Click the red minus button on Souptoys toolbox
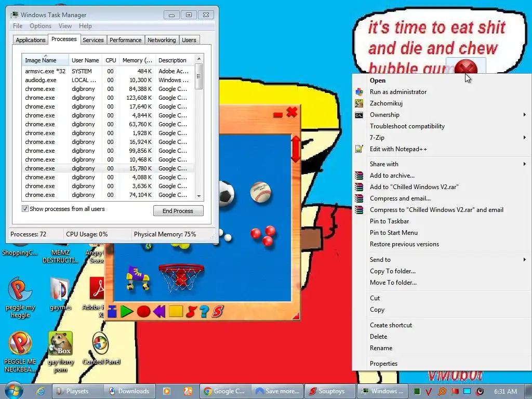 click(278, 115)
